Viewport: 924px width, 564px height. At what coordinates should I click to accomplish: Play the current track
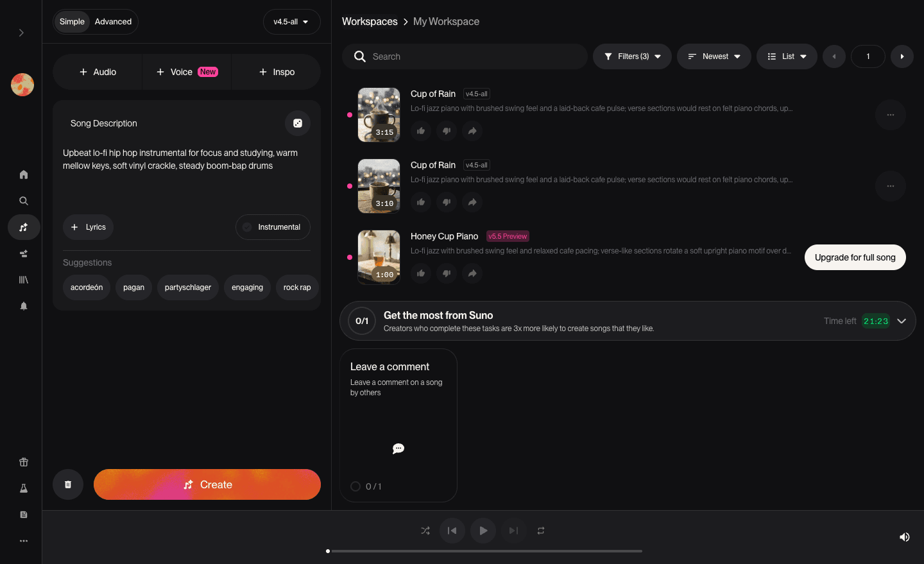(483, 531)
